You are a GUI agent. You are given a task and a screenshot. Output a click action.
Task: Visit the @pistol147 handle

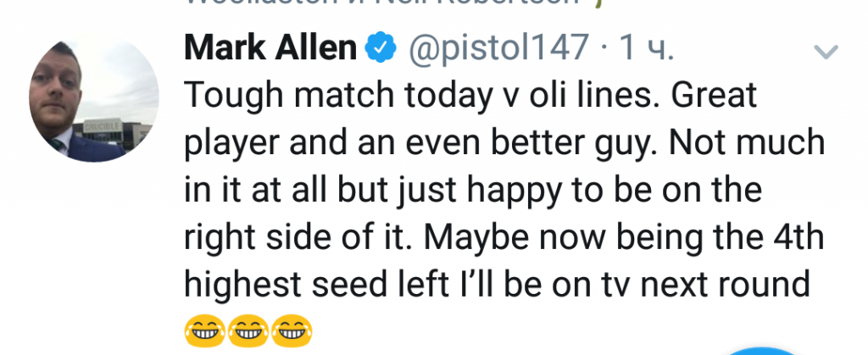point(499,49)
